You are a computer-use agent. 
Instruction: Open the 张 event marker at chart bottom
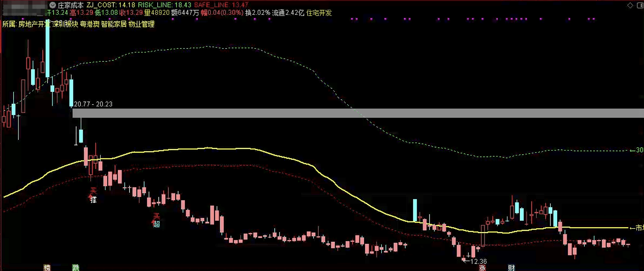tap(482, 268)
